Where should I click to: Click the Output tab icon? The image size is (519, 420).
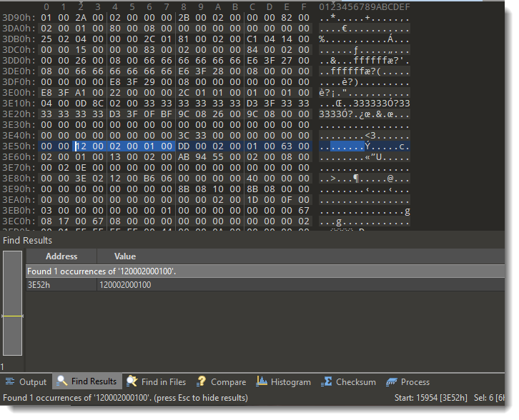pyautogui.click(x=10, y=382)
